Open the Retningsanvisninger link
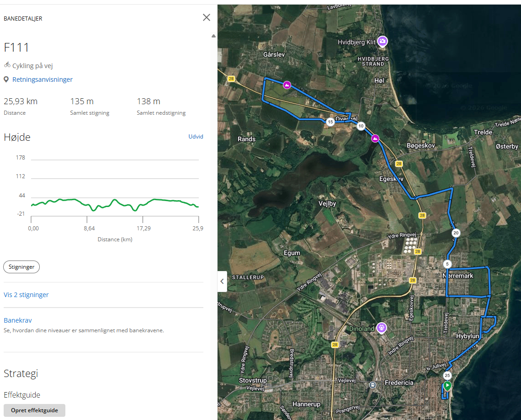This screenshot has width=521, height=420. (x=42, y=80)
